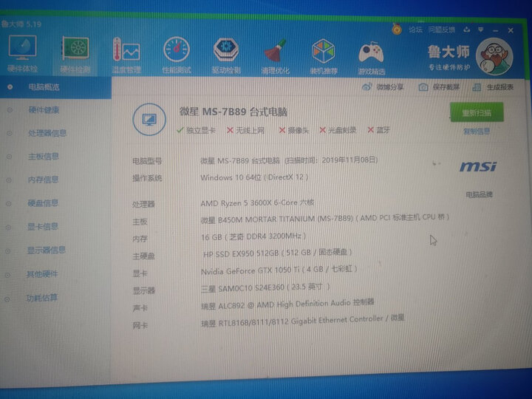Open 硬件体检 hardware checkup icon
This screenshot has width=532, height=399.
(x=22, y=54)
